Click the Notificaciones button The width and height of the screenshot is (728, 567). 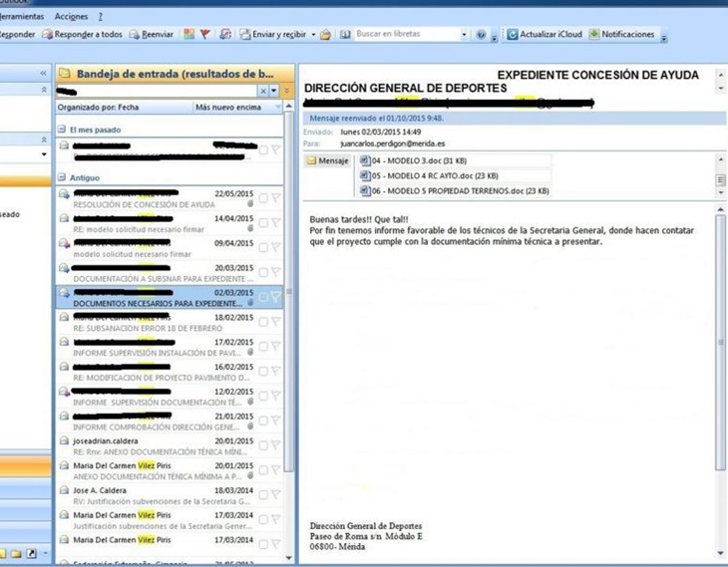pos(621,34)
